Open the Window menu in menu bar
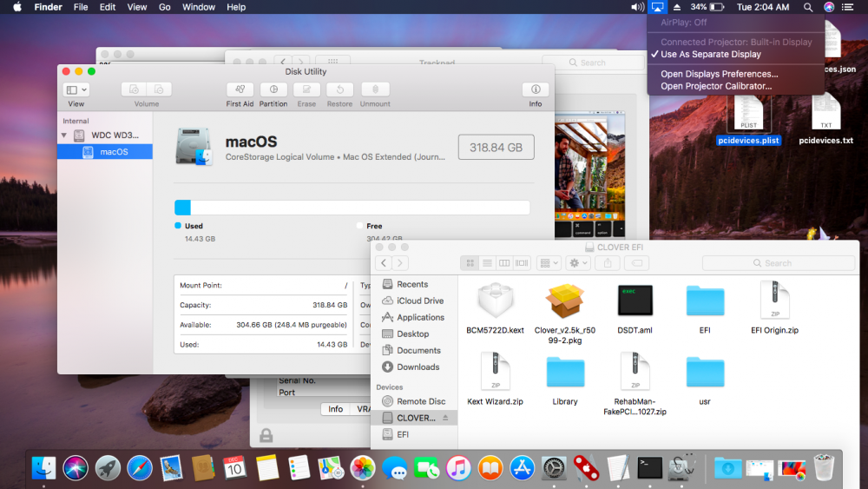The image size is (868, 489). point(199,7)
